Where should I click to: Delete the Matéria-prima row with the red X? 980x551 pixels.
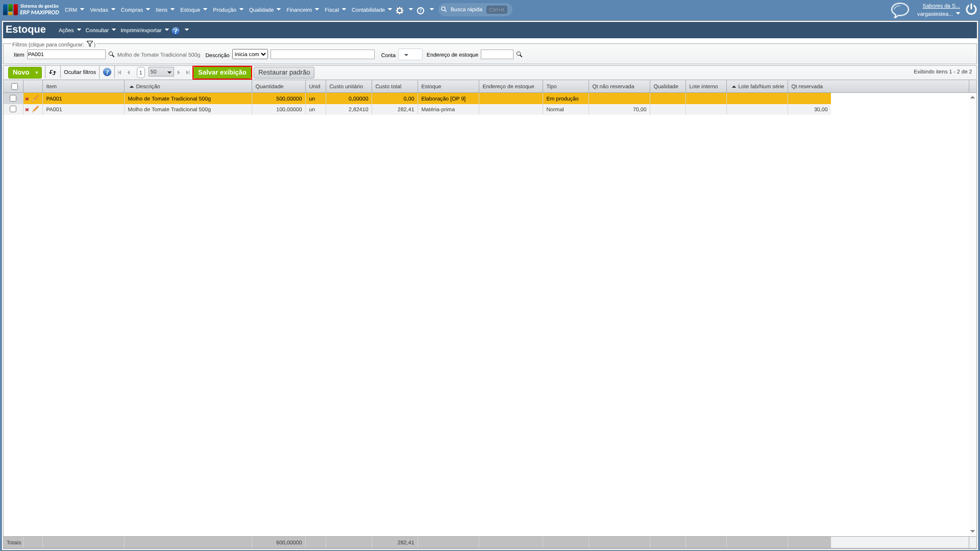pos(27,110)
